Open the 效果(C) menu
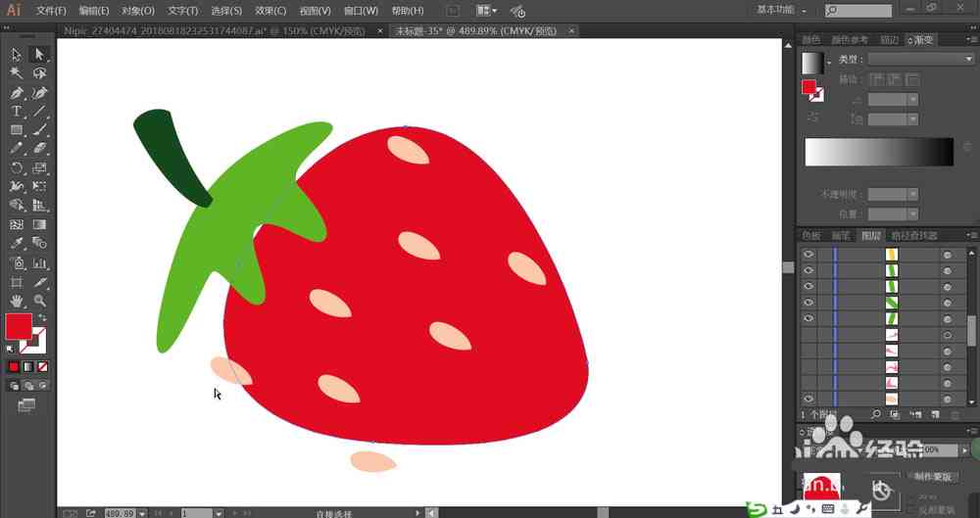 click(270, 11)
